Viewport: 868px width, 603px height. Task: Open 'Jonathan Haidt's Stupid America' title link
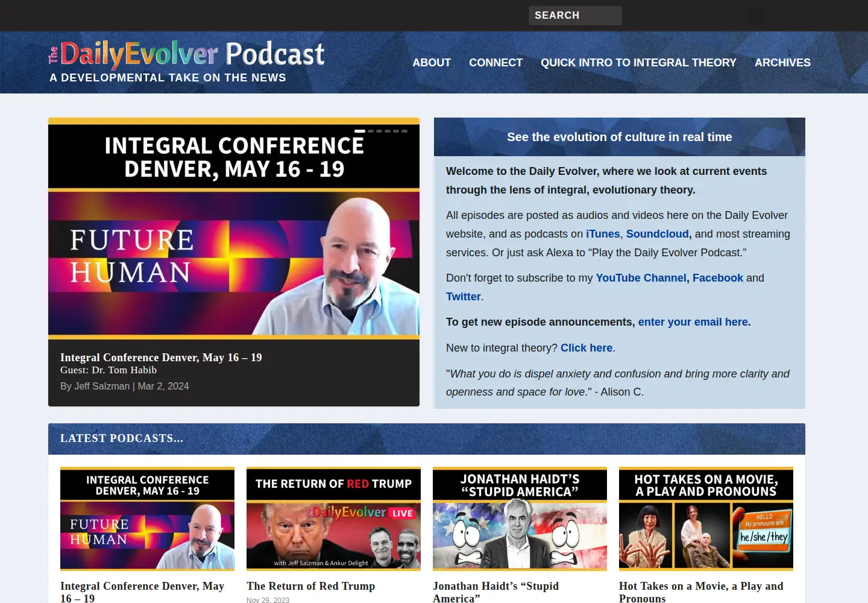tap(495, 592)
